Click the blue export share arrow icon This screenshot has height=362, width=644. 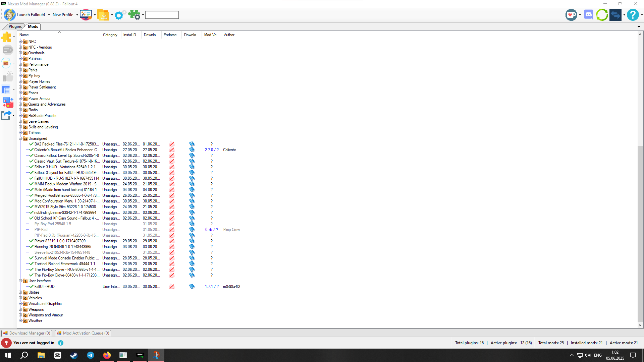click(x=6, y=115)
